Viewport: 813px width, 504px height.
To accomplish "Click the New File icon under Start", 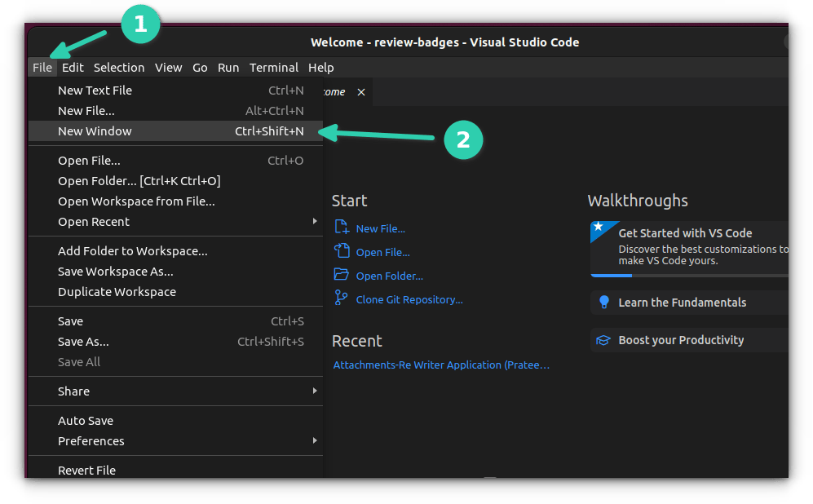I will click(x=342, y=228).
